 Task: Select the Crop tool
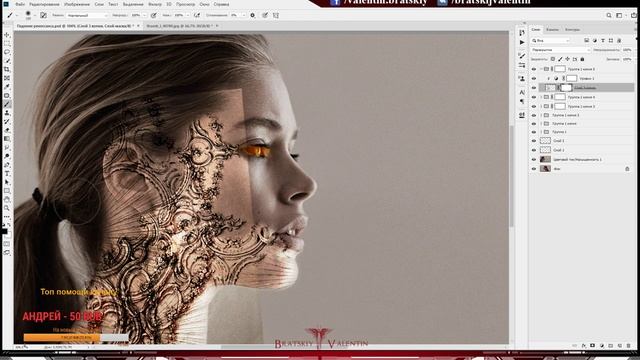pyautogui.click(x=7, y=69)
